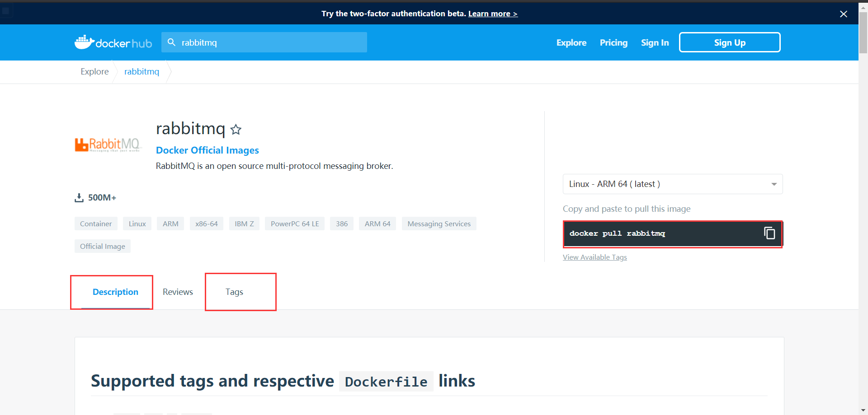The image size is (868, 415).
Task: Click the ARM 64 tag chip
Action: pyautogui.click(x=377, y=224)
